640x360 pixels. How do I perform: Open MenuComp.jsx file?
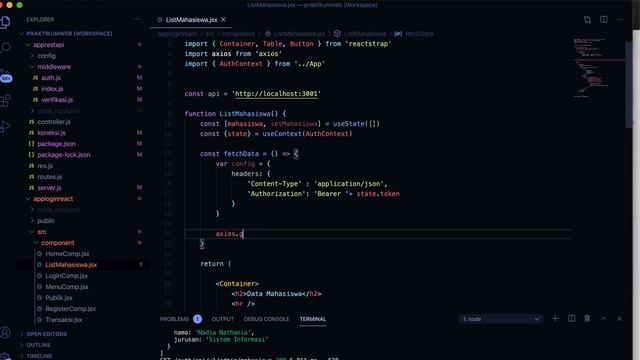click(67, 287)
